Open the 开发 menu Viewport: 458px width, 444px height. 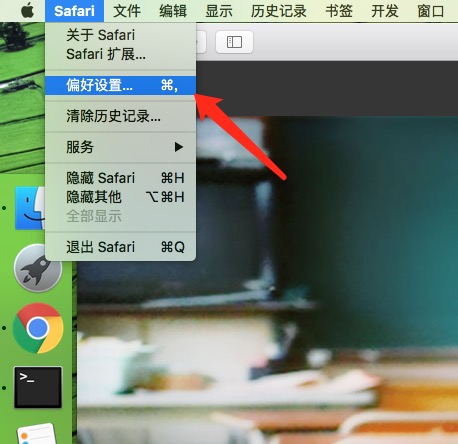pos(385,11)
